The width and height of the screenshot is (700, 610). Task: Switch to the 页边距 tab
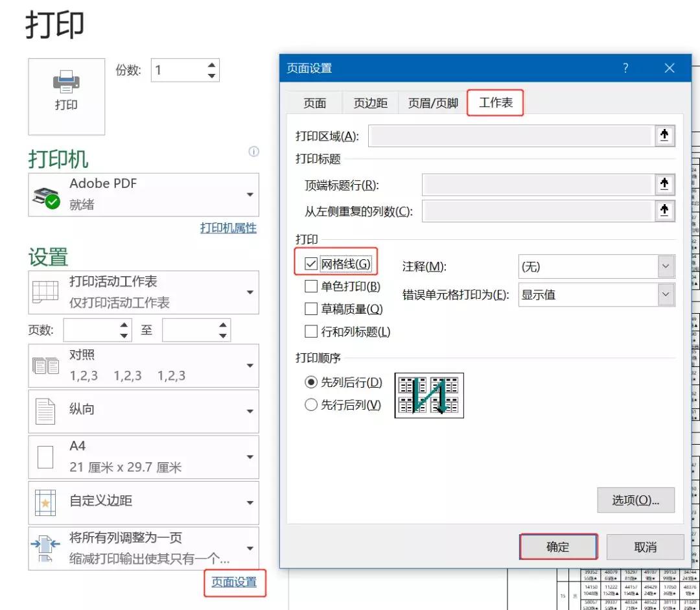(369, 102)
